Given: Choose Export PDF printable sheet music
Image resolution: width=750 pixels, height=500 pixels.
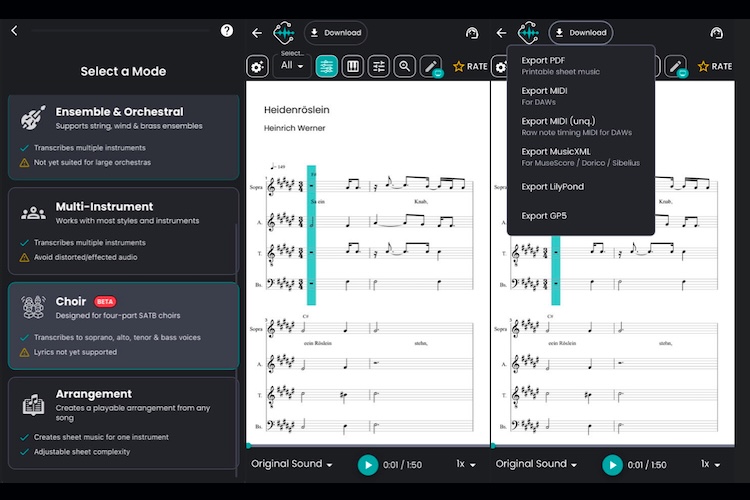Looking at the screenshot, I should 581,66.
